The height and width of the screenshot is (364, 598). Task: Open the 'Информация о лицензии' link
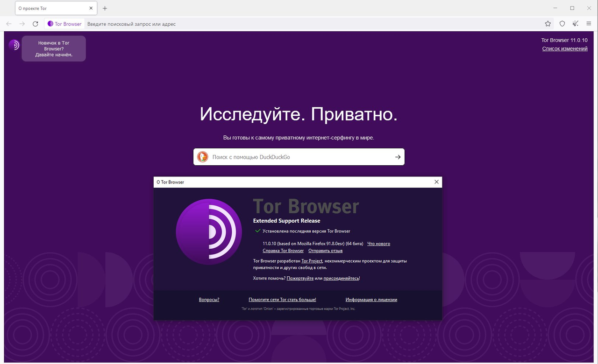pyautogui.click(x=371, y=300)
